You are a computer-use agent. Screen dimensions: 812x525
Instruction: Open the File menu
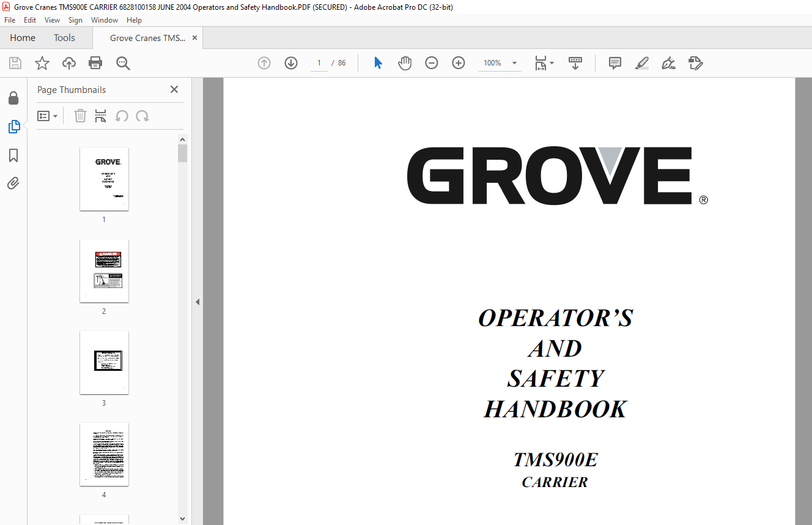coord(10,20)
